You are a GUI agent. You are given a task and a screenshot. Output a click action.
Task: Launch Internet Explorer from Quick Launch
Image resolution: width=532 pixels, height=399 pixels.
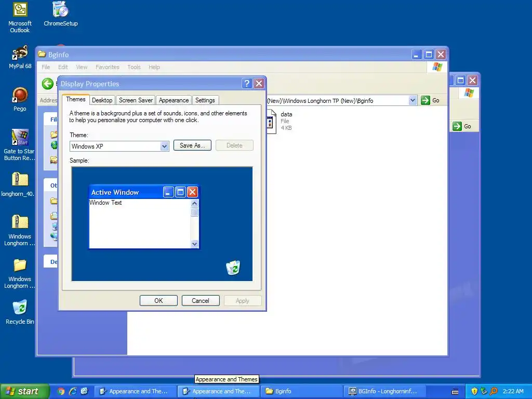tap(73, 391)
